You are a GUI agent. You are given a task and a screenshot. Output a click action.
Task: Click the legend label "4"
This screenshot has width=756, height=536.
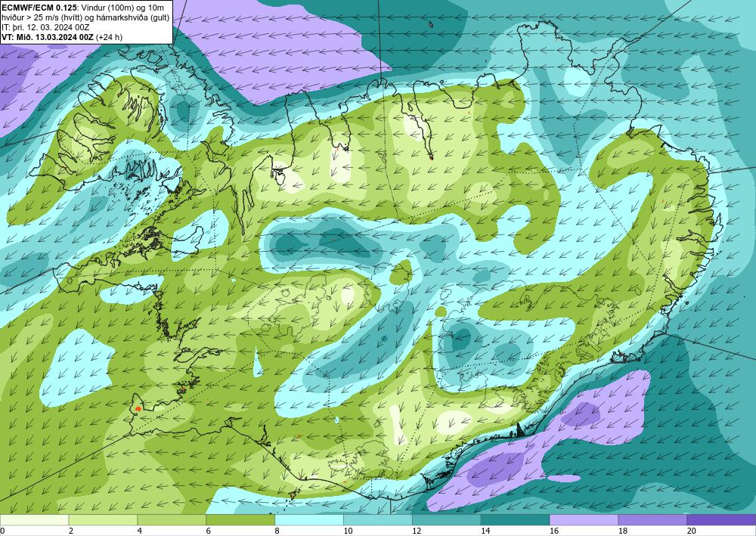pyautogui.click(x=140, y=531)
